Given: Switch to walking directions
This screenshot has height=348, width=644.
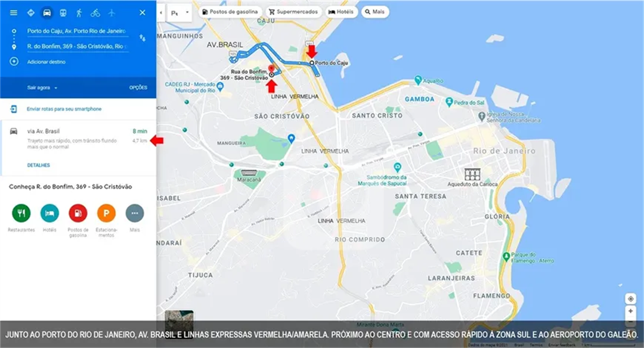Looking at the screenshot, I should click(x=79, y=13).
